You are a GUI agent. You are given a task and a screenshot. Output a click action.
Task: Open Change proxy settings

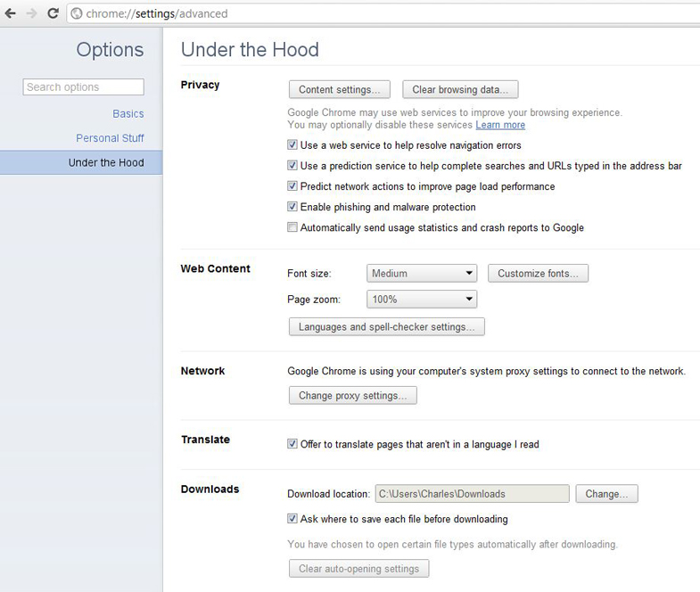point(353,396)
